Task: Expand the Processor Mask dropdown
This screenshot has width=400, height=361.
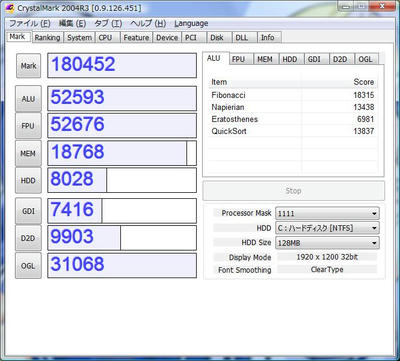Action: tap(327, 213)
